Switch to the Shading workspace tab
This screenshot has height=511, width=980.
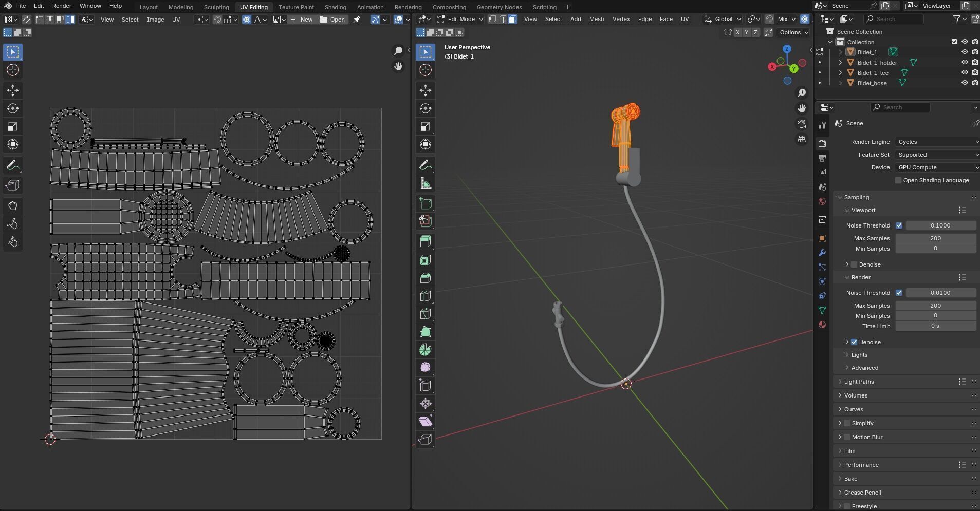point(335,7)
